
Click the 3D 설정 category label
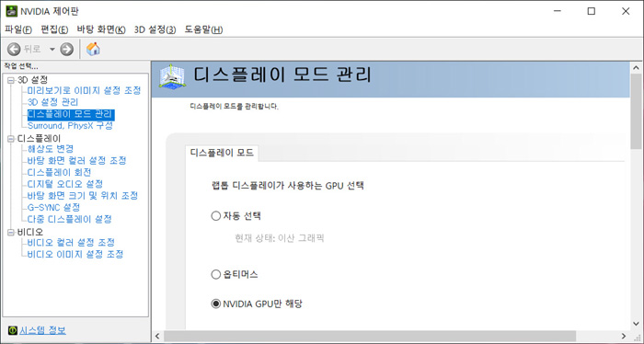(32, 80)
